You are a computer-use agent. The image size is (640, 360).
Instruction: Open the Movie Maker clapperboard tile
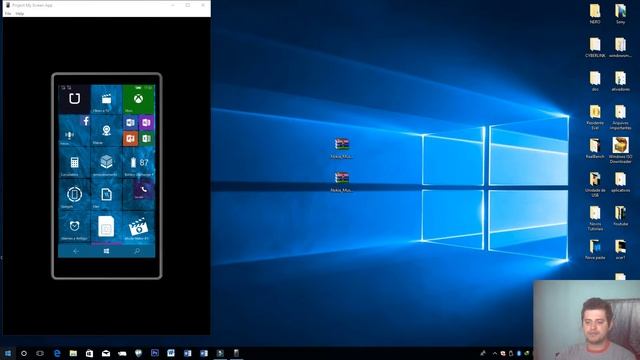(x=139, y=226)
